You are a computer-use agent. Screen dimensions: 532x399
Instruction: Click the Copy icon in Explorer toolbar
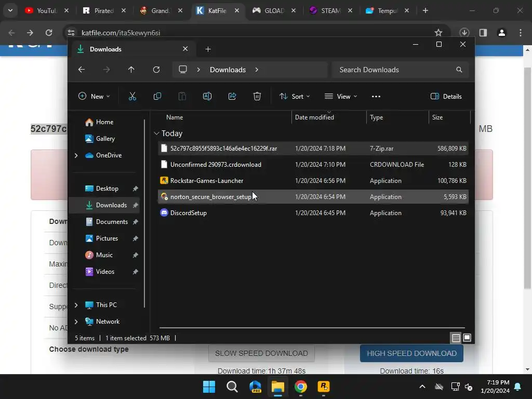tap(157, 96)
